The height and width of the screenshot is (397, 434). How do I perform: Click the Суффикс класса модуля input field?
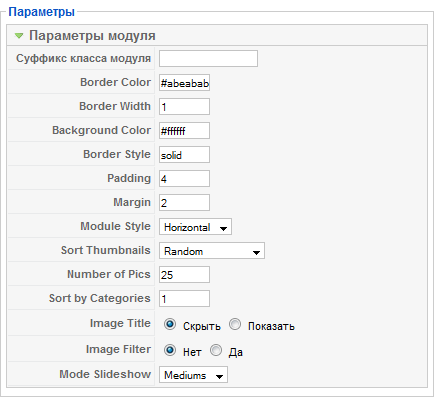coord(208,59)
